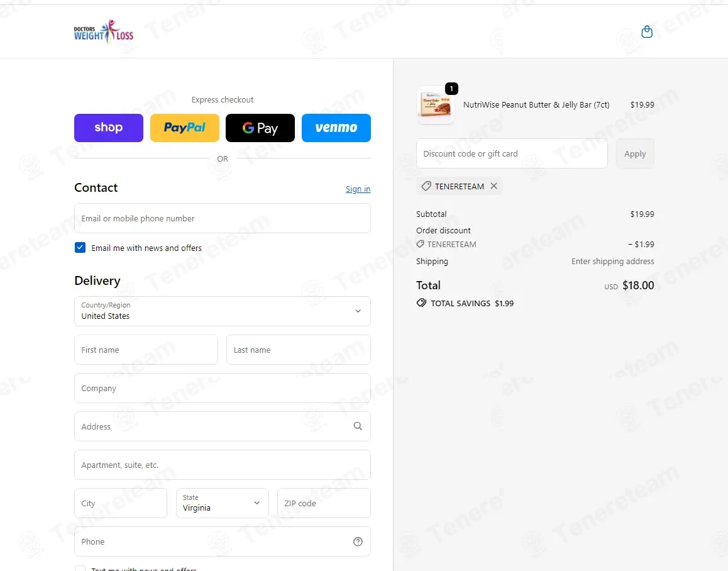Image resolution: width=728 pixels, height=571 pixels.
Task: Click the NutriWise bar product thumbnail
Action: (x=436, y=105)
